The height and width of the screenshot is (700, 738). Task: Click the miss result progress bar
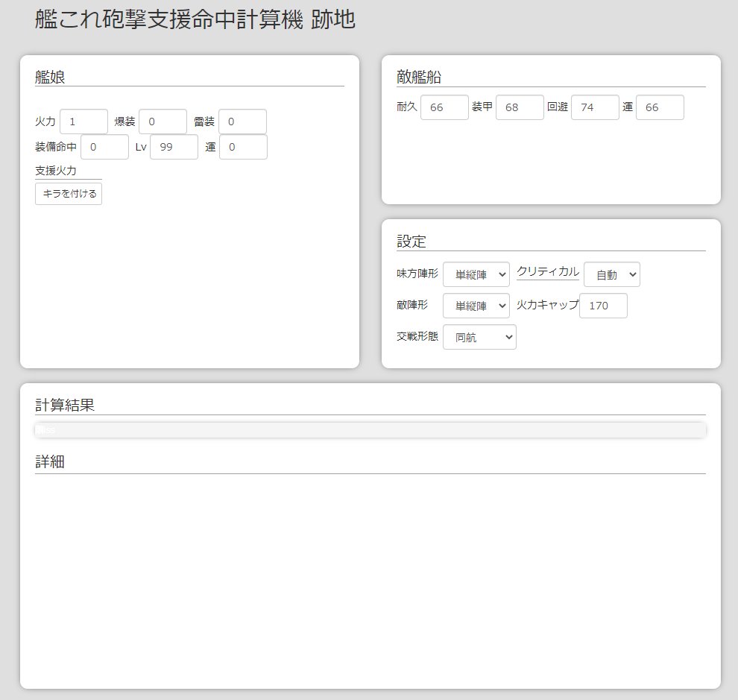pos(369,430)
